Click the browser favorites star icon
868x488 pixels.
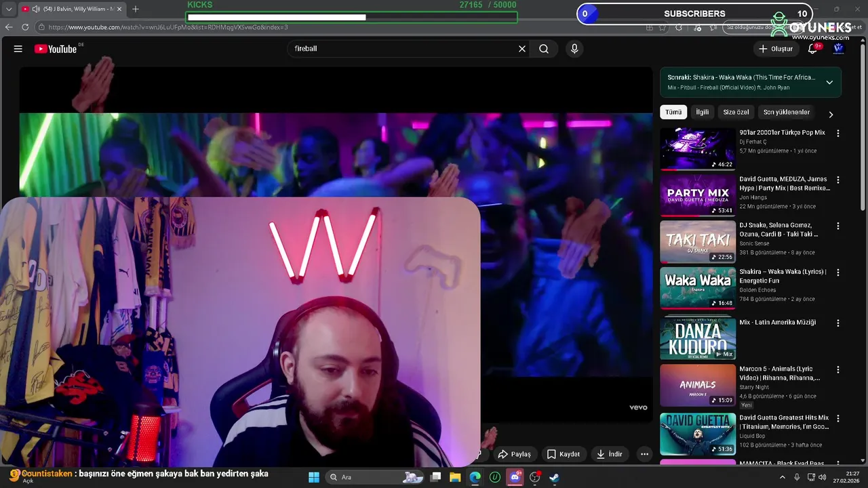pyautogui.click(x=662, y=27)
